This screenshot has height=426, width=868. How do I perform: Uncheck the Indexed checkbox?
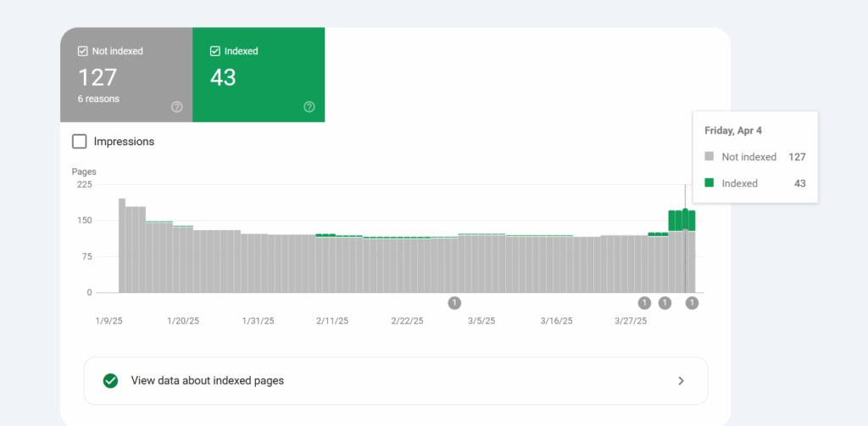pos(215,52)
